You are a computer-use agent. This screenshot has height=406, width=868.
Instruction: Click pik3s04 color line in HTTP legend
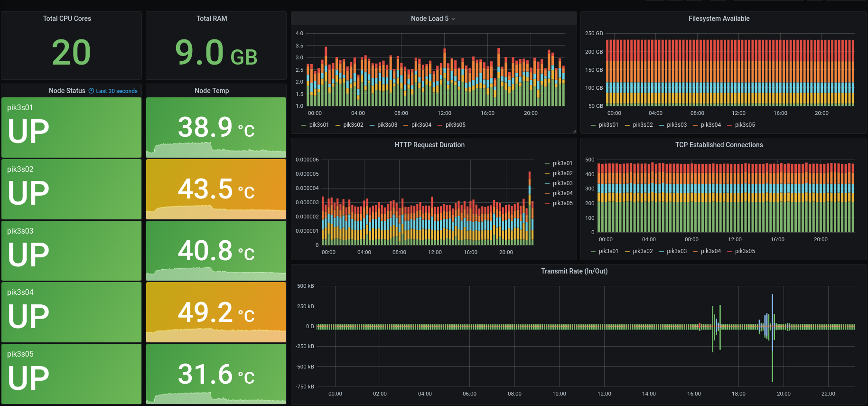[x=547, y=194]
